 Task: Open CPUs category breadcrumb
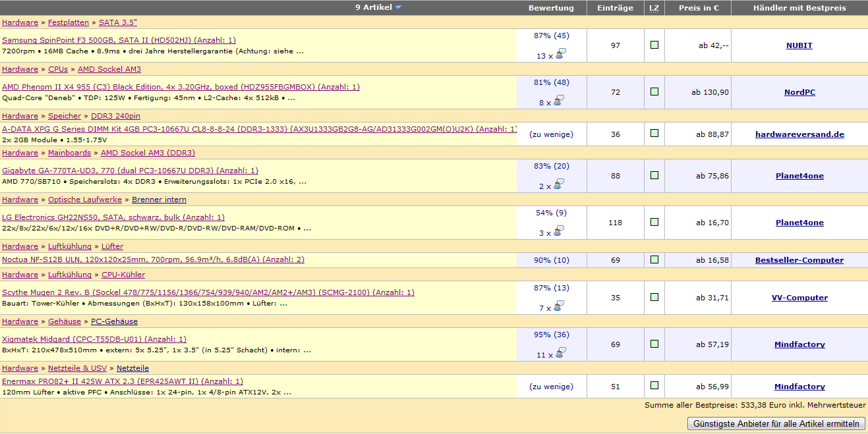pyautogui.click(x=58, y=69)
